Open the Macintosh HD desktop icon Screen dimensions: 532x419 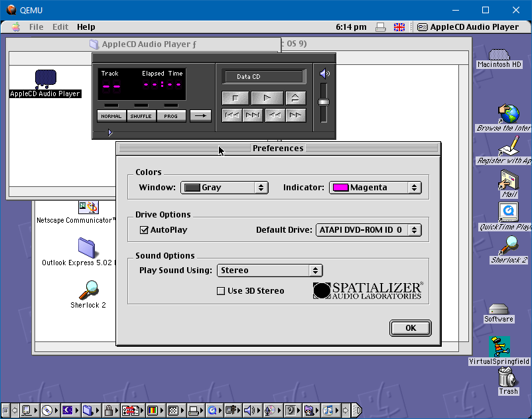click(x=499, y=56)
